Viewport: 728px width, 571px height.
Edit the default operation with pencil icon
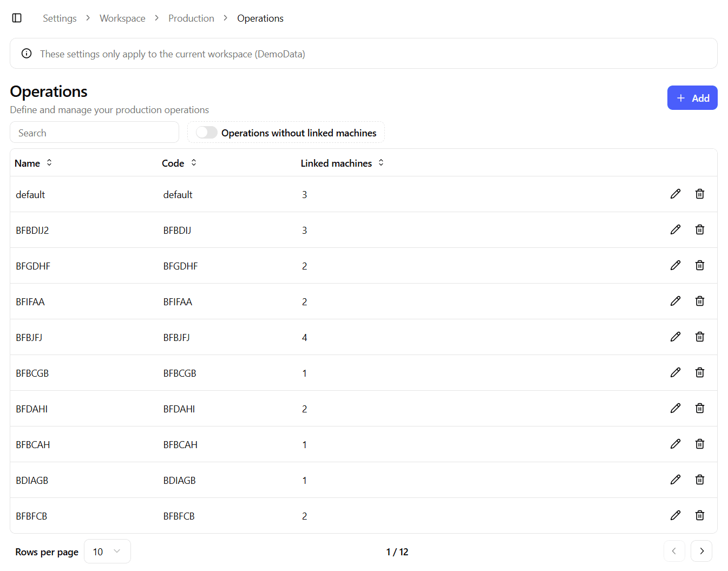click(675, 194)
